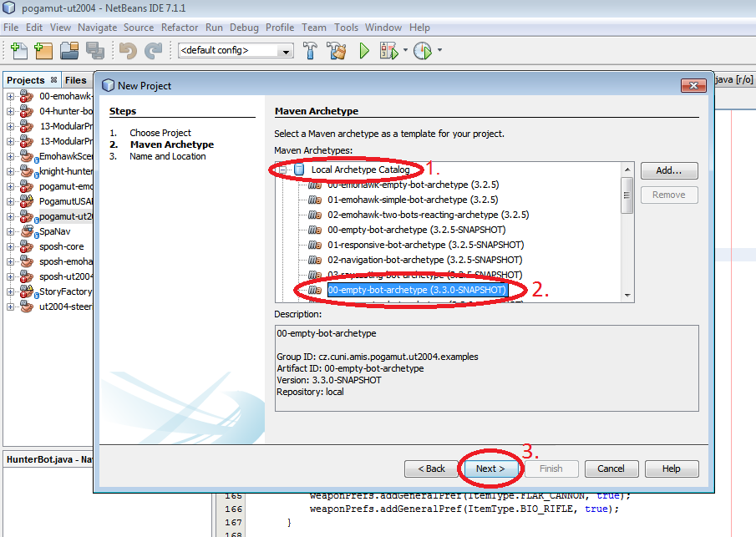Run the project with the green play icon
The width and height of the screenshot is (756, 537).
(x=364, y=50)
